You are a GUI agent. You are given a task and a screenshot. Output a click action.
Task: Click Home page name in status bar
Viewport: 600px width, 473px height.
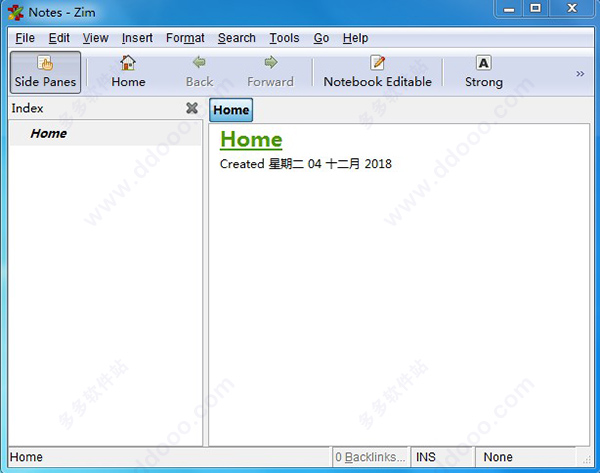(26, 457)
